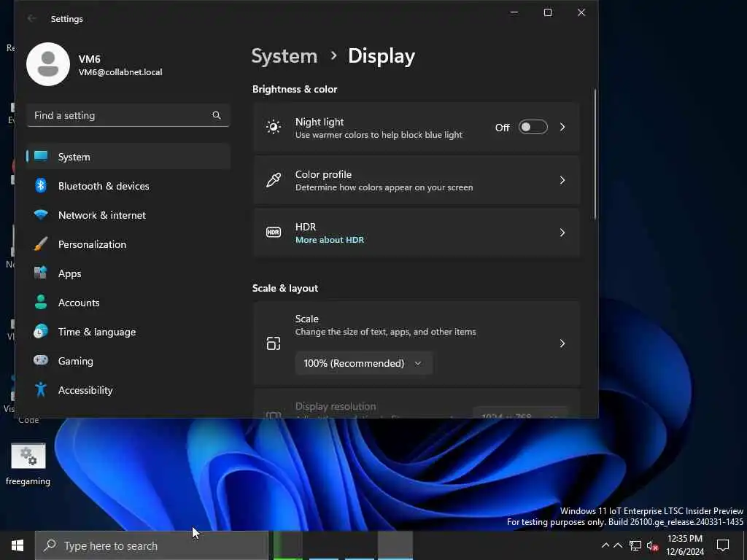Open Personalization settings

pyautogui.click(x=128, y=244)
